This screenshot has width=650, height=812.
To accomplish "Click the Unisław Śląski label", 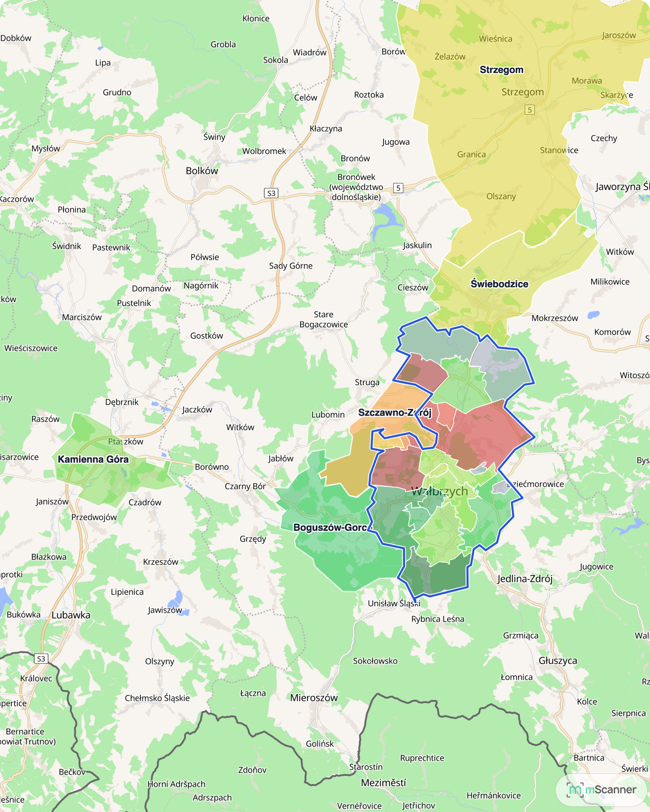I will pyautogui.click(x=394, y=603).
